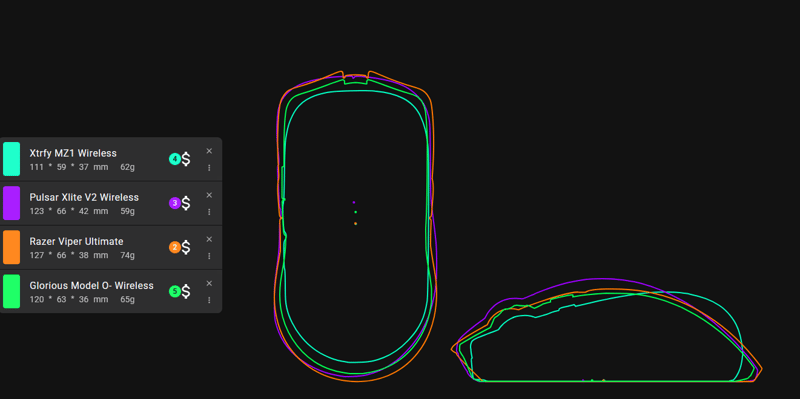Remove Razer Viper Ultimate from comparison
Screen dimensions: 800x399
tap(209, 239)
